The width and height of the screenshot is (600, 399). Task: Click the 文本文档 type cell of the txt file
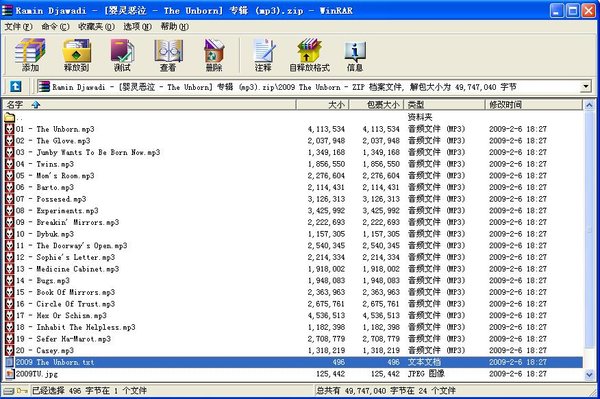(x=424, y=362)
